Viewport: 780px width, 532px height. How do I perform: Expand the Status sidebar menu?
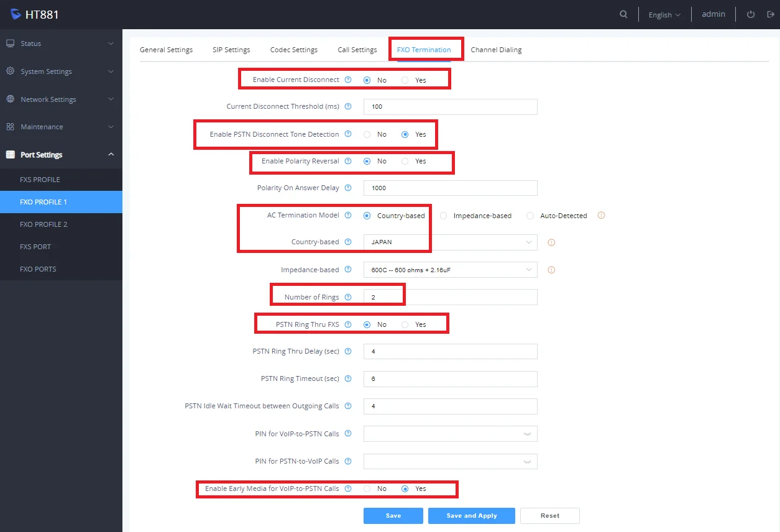click(61, 44)
